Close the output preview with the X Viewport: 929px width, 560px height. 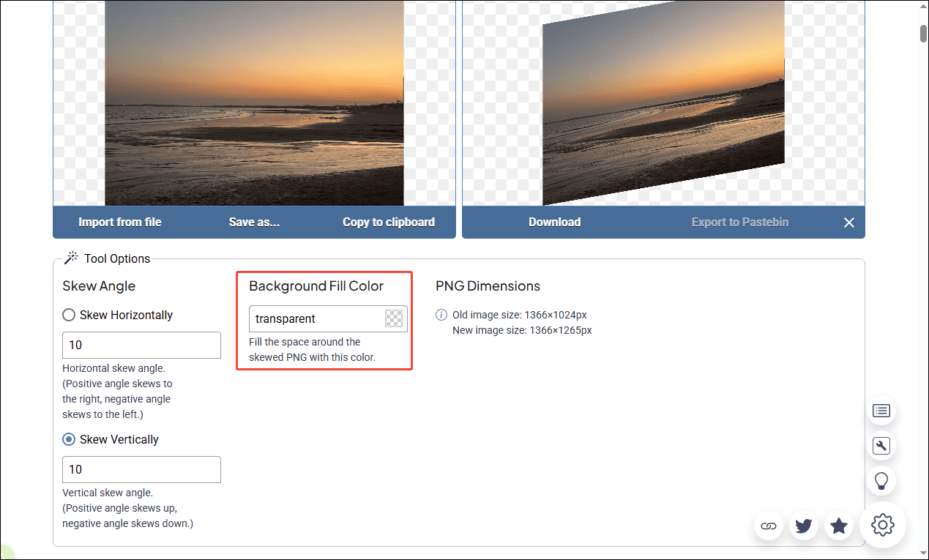[x=848, y=222]
